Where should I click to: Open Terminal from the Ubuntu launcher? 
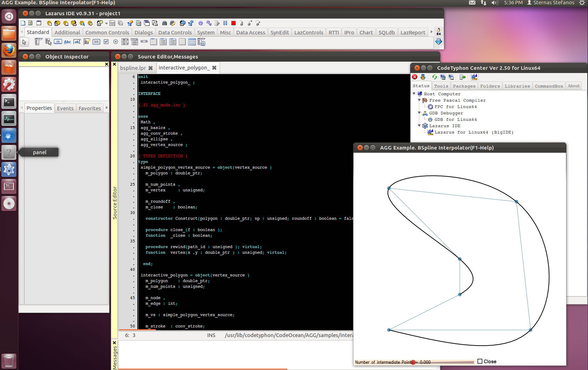point(9,102)
